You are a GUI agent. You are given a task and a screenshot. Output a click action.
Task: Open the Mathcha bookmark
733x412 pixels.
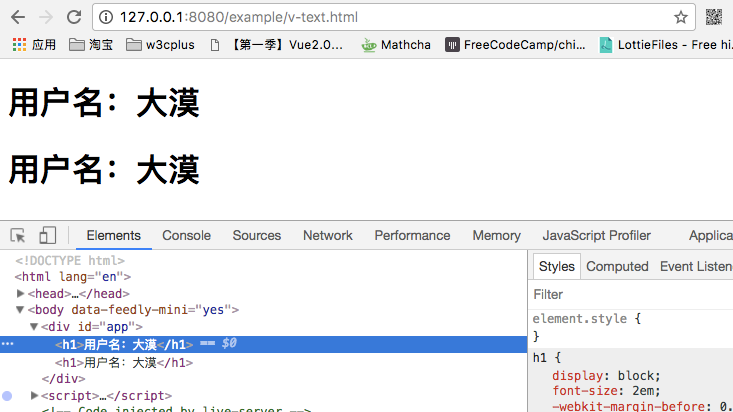click(x=396, y=45)
